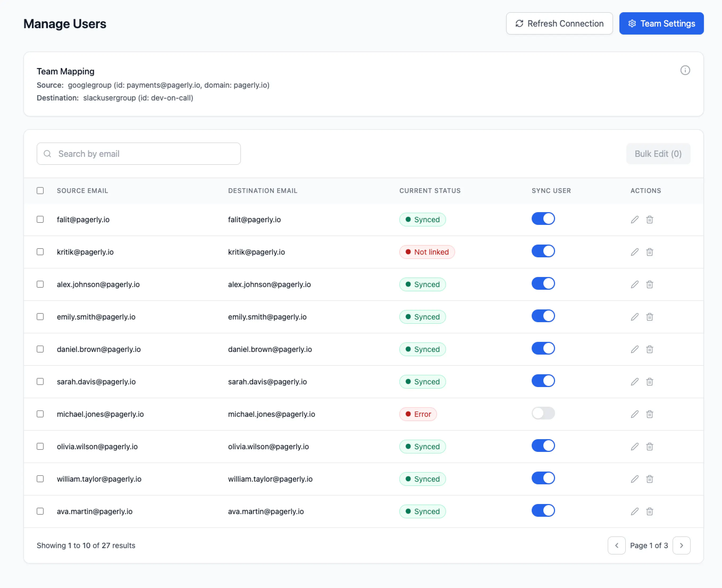
Task: Edit michael.jones@pagerly.io mapping via pencil
Action: pyautogui.click(x=635, y=414)
